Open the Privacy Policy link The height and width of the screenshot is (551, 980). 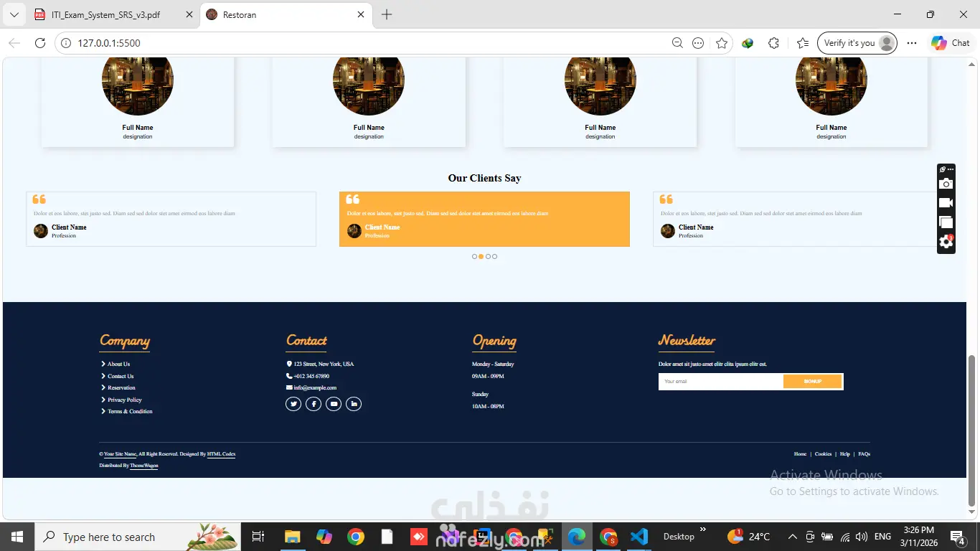coord(125,400)
